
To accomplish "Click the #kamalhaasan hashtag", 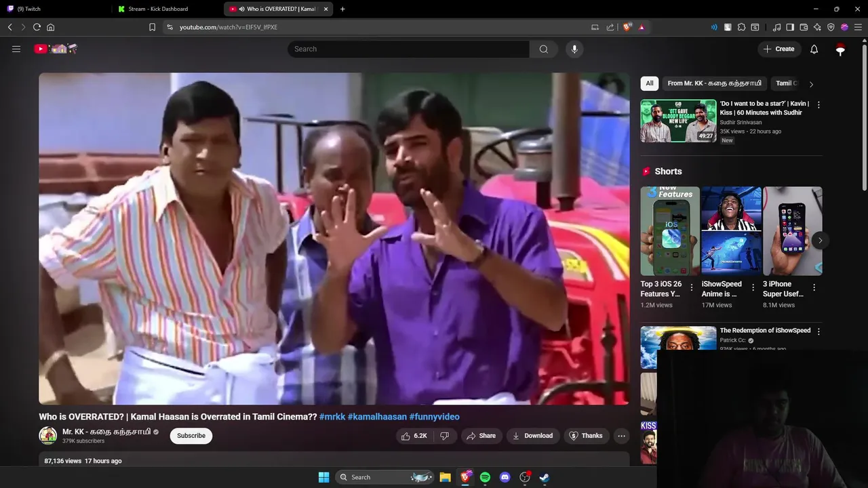I will point(377,417).
